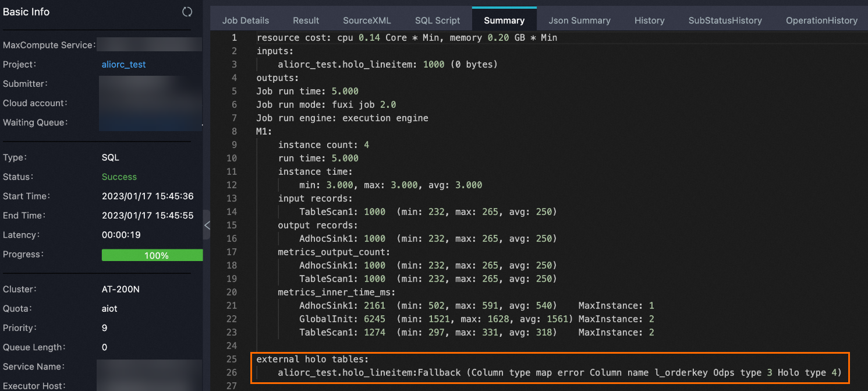Select the latency value 00:00:19
Screen dimensions: 868x391
pyautogui.click(x=121, y=235)
